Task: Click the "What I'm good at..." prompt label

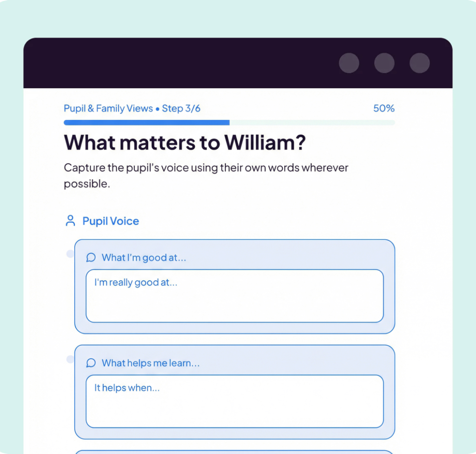Action: point(144,257)
